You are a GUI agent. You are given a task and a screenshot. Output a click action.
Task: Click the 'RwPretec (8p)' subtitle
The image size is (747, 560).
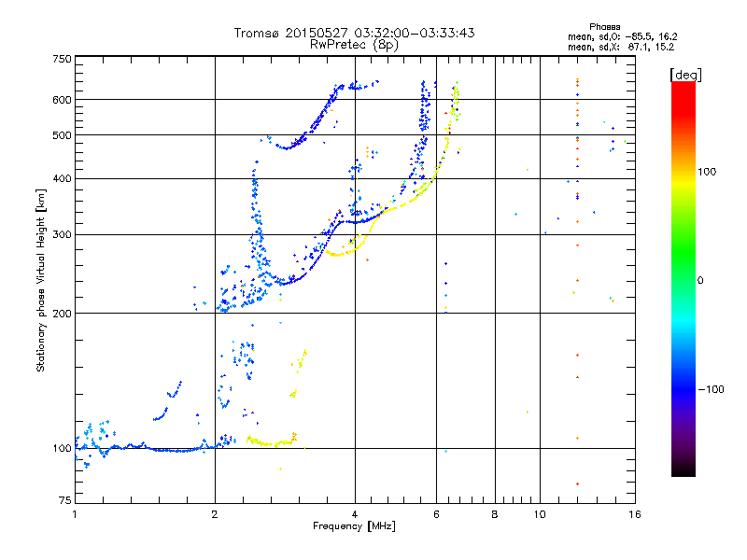(x=354, y=45)
